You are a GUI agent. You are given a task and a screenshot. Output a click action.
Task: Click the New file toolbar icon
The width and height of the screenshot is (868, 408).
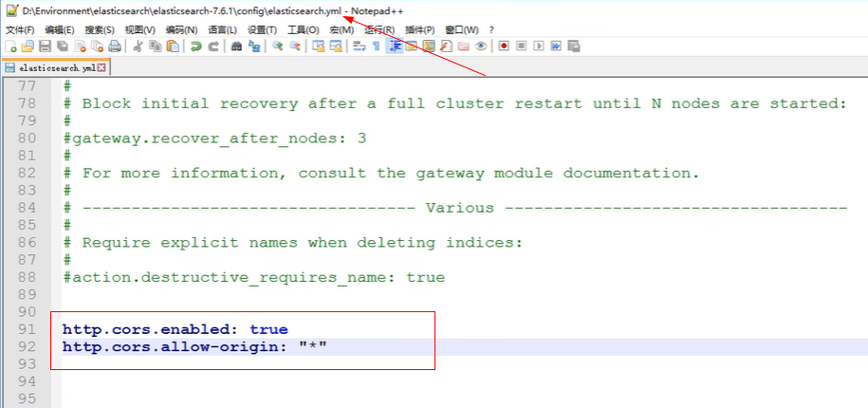(x=11, y=46)
